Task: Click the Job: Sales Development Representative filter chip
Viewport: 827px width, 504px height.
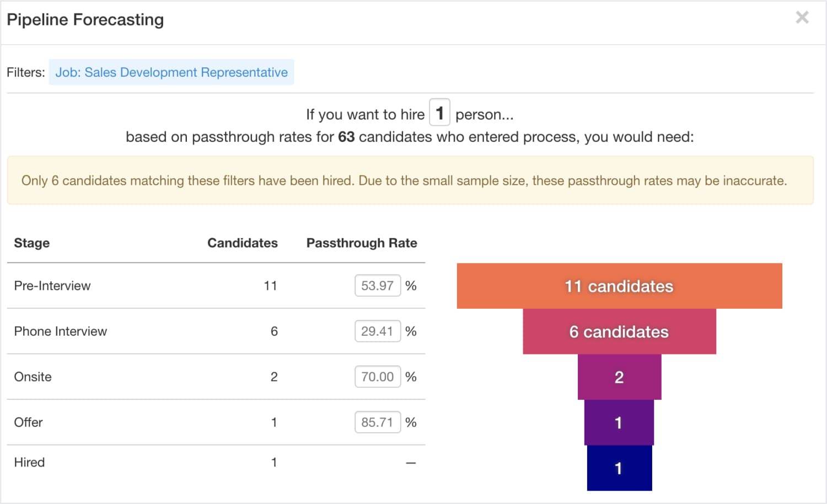Action: point(171,72)
